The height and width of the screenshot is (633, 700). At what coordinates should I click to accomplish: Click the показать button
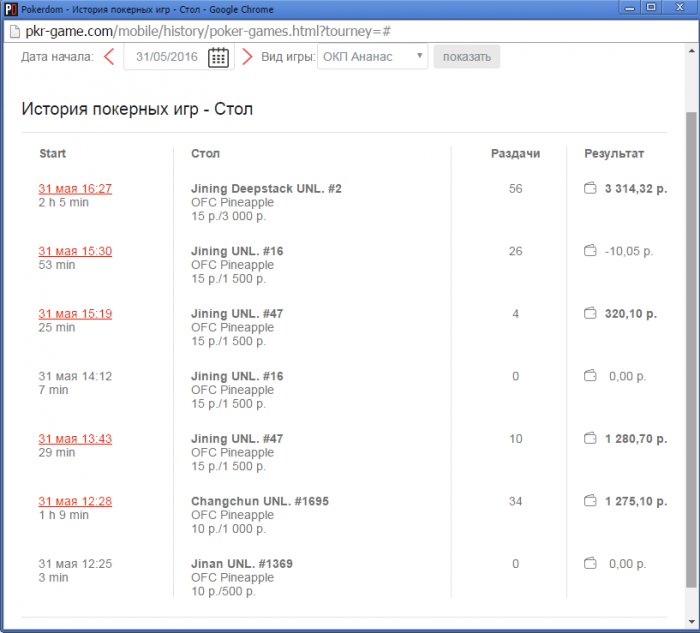[467, 57]
